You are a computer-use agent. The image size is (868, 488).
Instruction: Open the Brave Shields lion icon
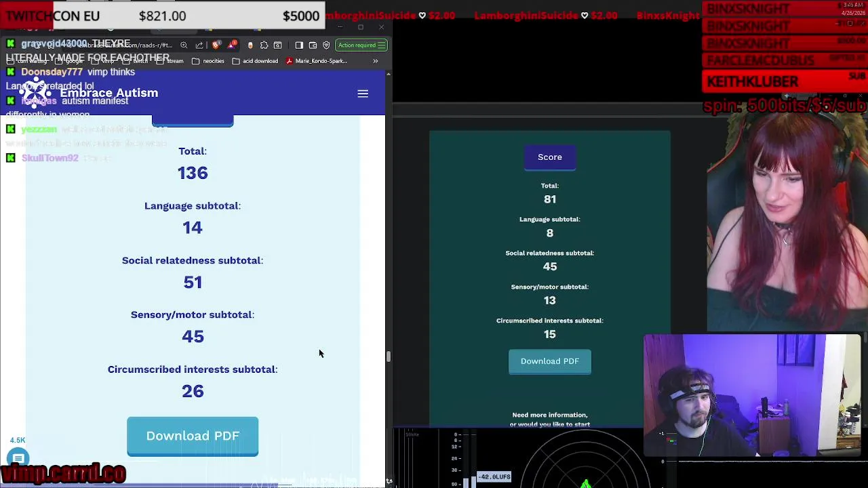216,45
